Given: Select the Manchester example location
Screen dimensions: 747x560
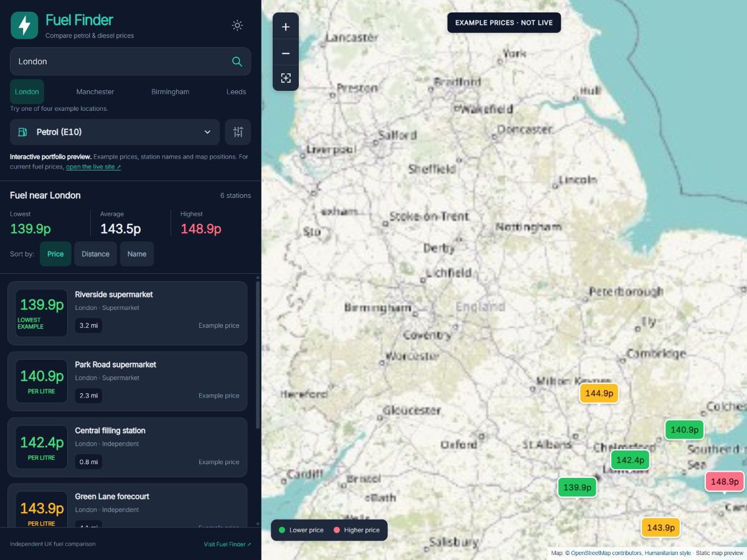Looking at the screenshot, I should click(x=95, y=91).
